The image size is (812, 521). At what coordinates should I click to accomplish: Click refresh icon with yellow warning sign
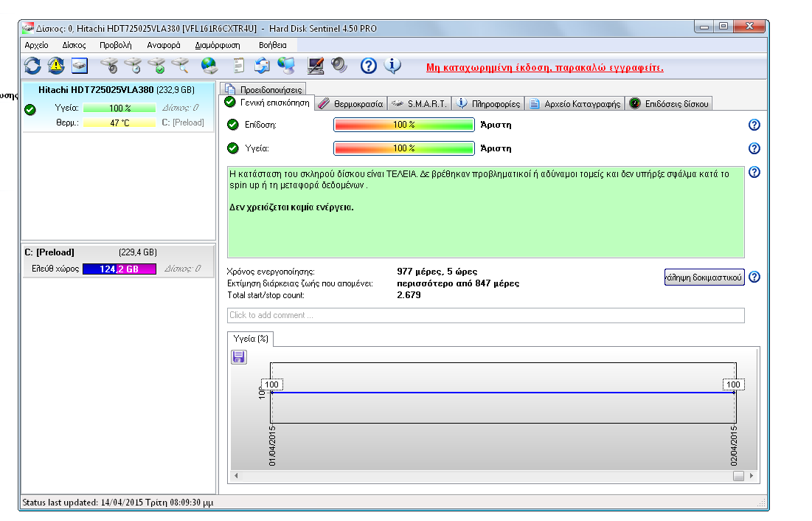point(56,66)
